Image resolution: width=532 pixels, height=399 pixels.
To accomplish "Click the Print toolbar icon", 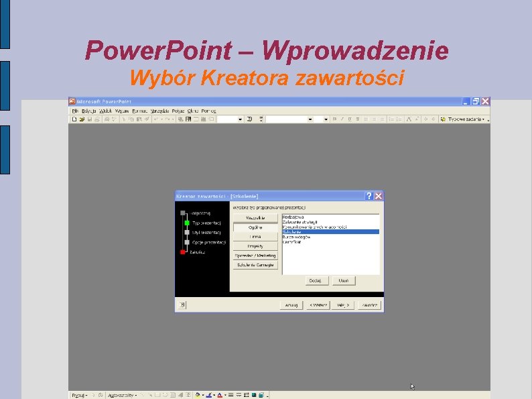I will [97, 119].
